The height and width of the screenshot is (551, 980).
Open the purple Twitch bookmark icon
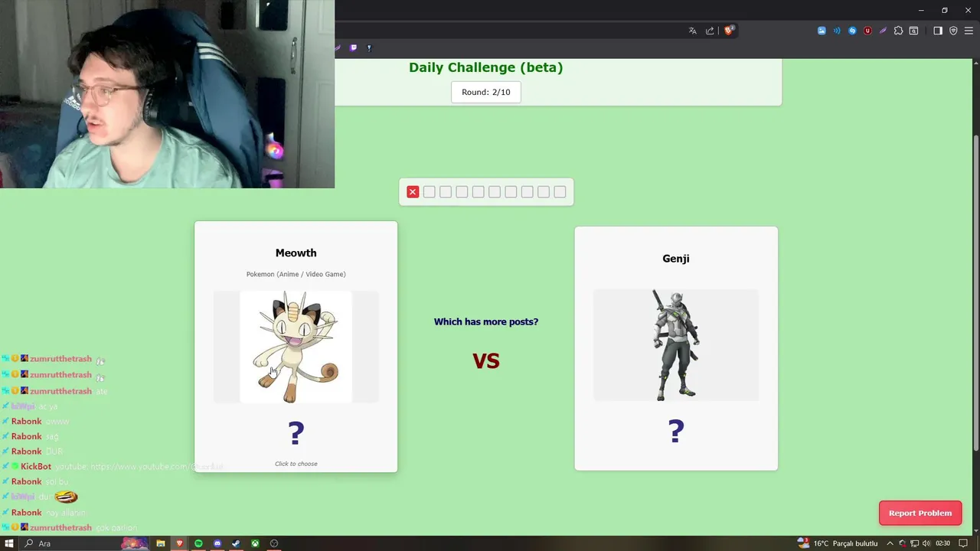(353, 47)
